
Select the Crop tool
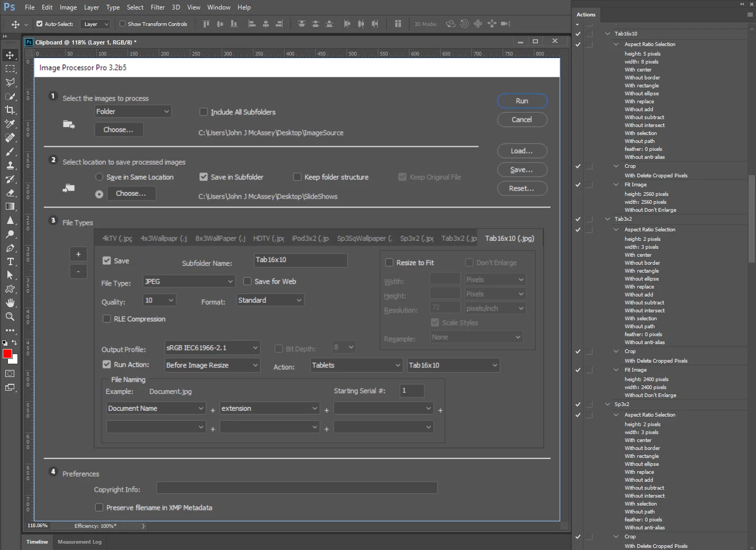click(10, 110)
